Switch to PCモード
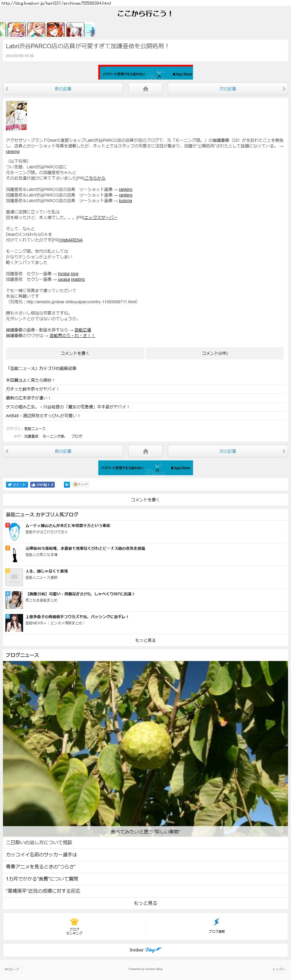291x980 pixels. pos(12,969)
